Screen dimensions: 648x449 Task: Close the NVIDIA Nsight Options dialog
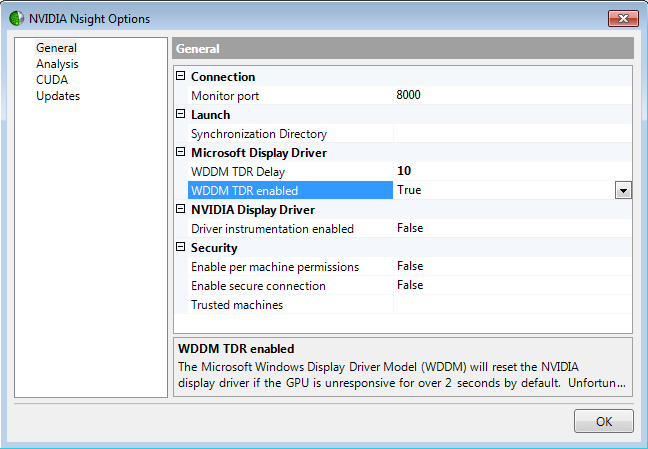point(623,18)
